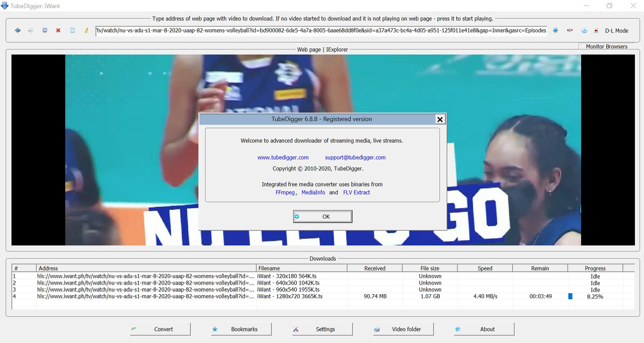This screenshot has height=343, width=644.
Task: Open the www.tubedigger.com link
Action: pyautogui.click(x=283, y=157)
